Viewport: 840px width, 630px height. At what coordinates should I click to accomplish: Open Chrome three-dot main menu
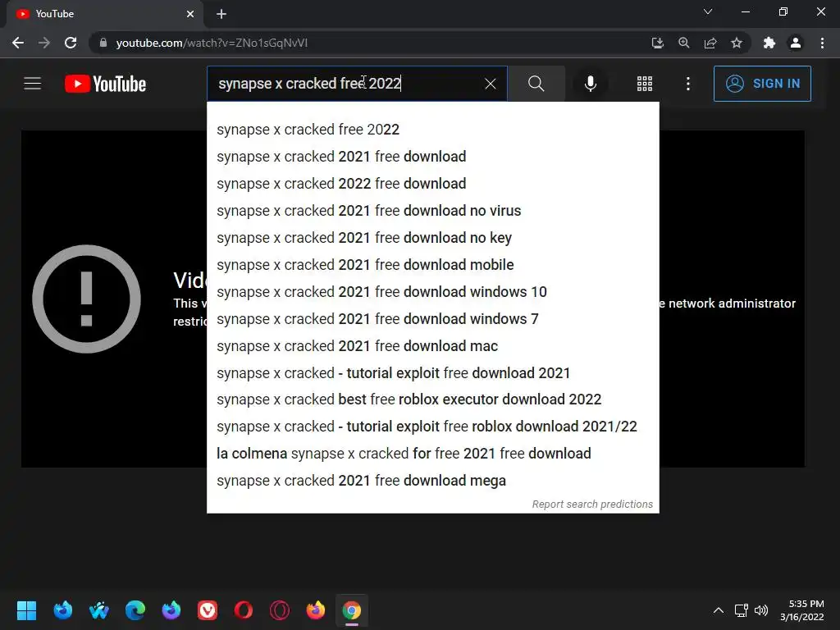822,43
